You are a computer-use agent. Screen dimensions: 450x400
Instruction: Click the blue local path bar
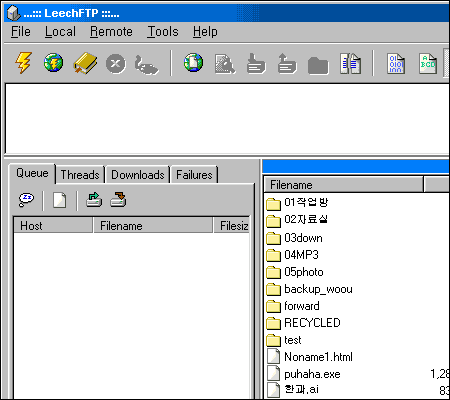click(x=356, y=166)
